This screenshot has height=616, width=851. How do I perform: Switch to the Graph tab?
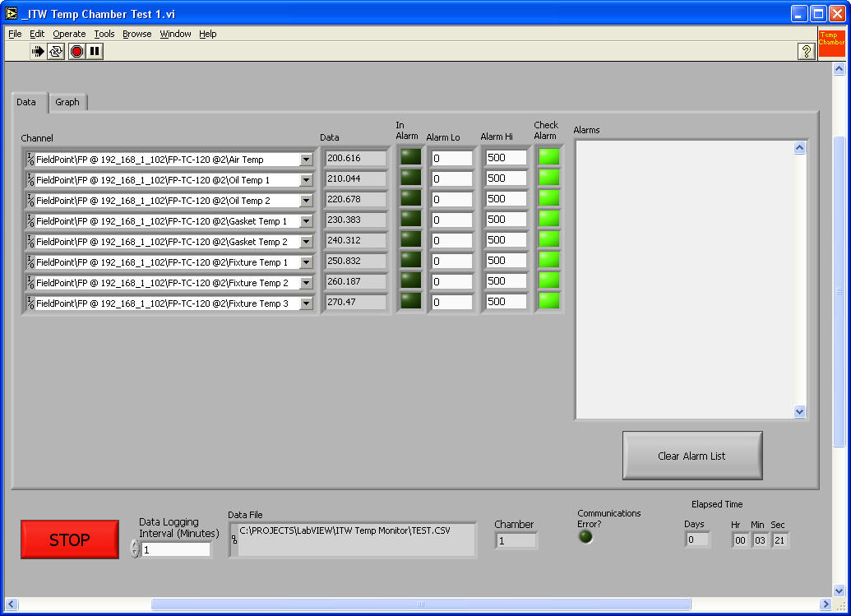pos(67,102)
